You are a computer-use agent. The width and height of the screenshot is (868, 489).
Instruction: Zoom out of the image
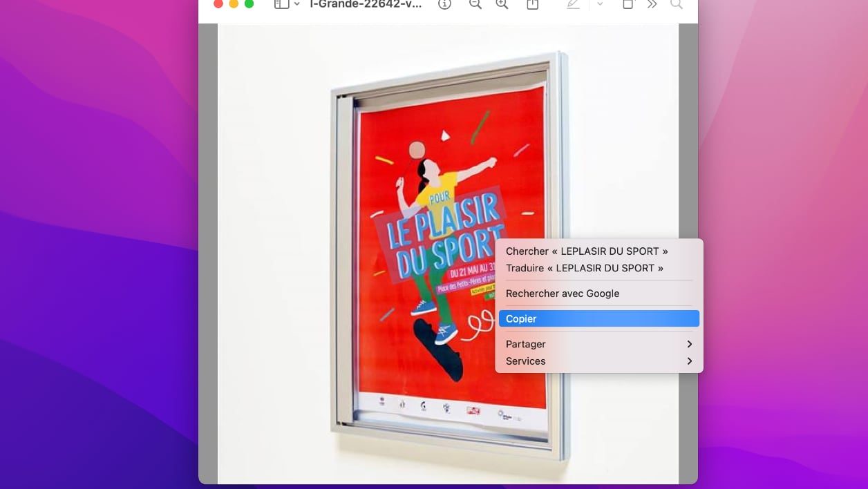(475, 4)
